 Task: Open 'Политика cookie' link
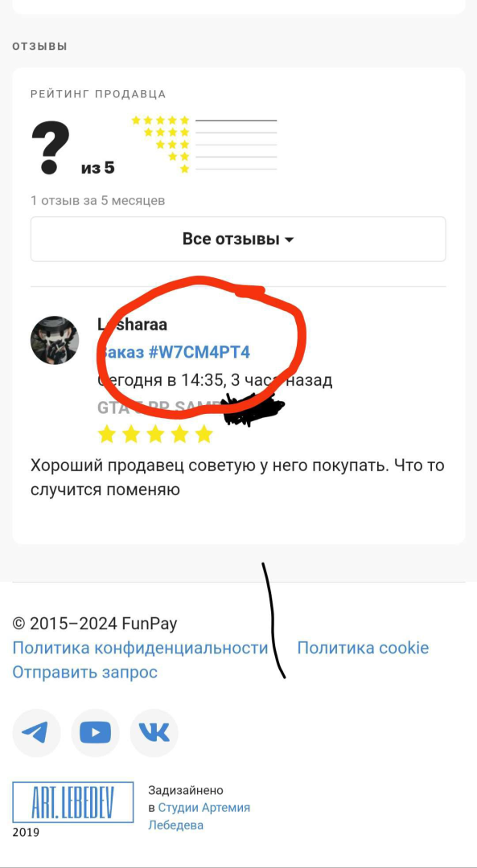[x=363, y=649]
